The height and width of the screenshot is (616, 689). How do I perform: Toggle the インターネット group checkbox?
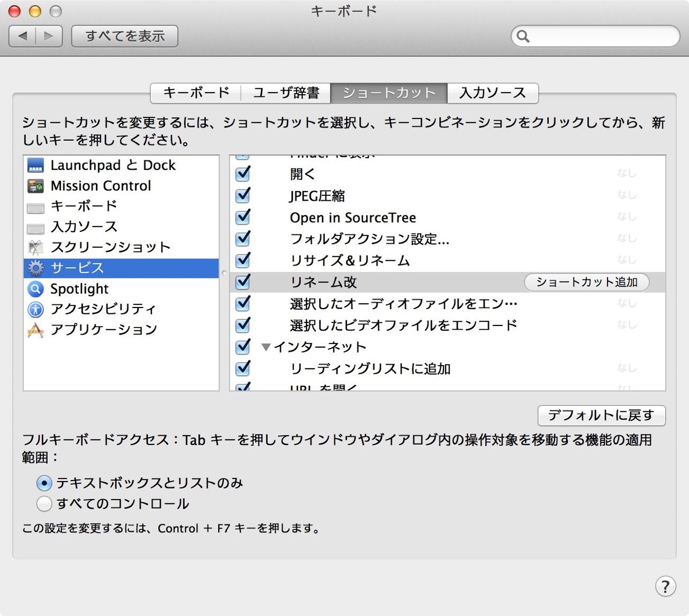point(243,347)
